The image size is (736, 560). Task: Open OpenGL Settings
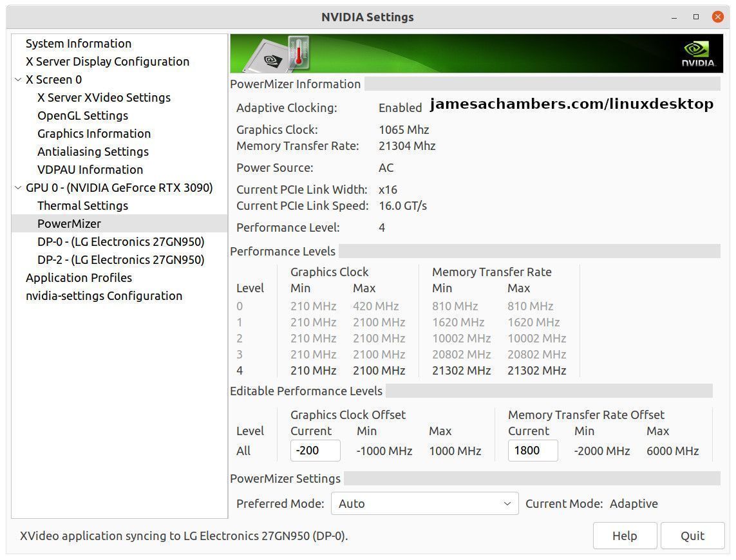click(82, 115)
